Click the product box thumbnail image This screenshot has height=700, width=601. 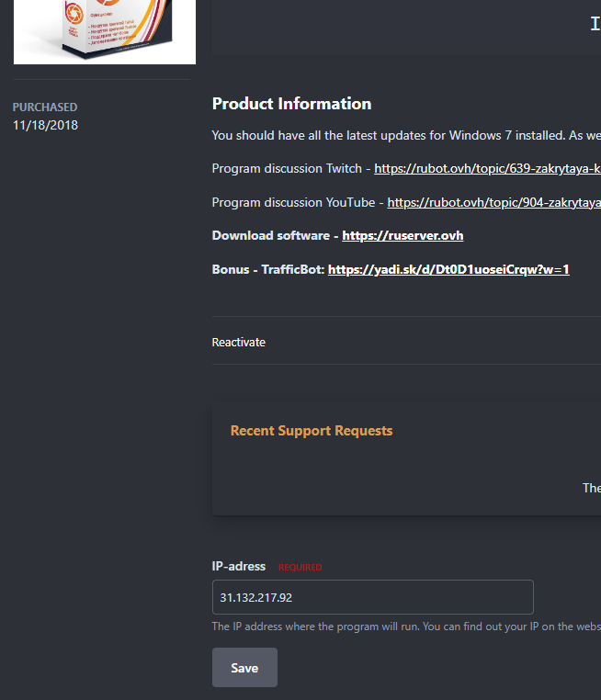click(104, 32)
